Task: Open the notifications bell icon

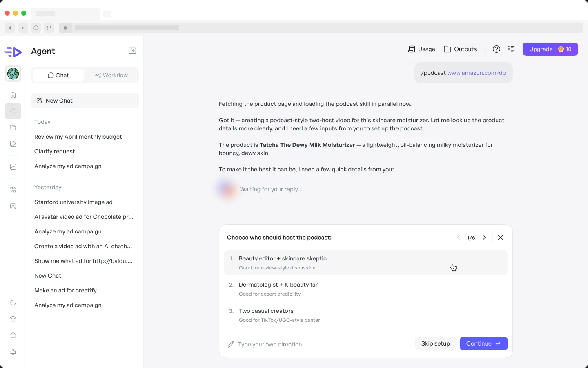Action: (13, 352)
